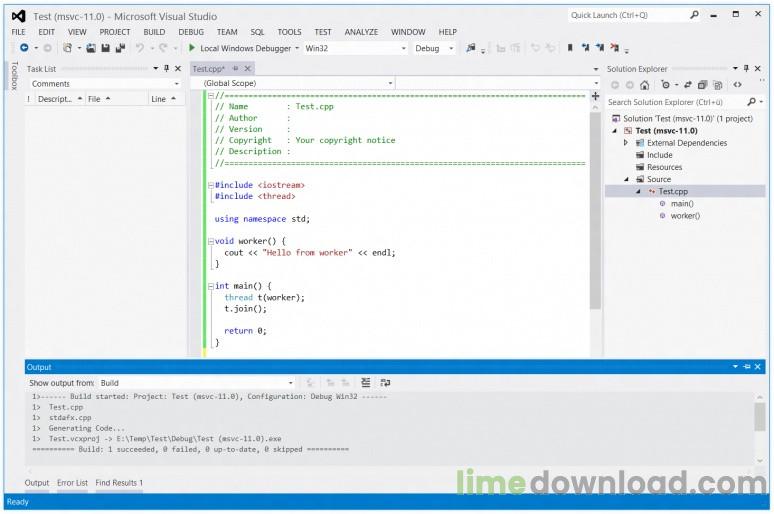Open the Toolbox side tab
This screenshot has height=514, width=774.
[14, 76]
